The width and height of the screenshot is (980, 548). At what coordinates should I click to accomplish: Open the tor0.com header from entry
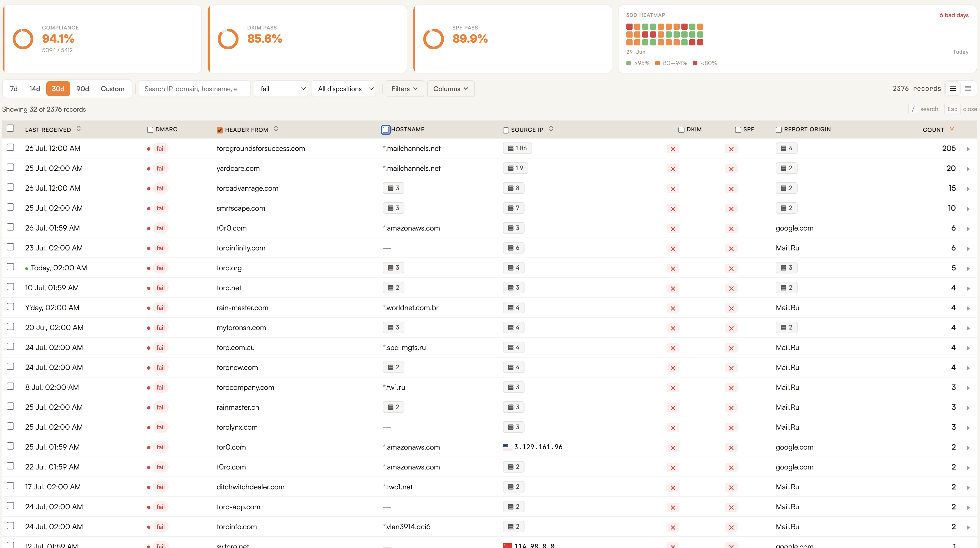click(231, 447)
